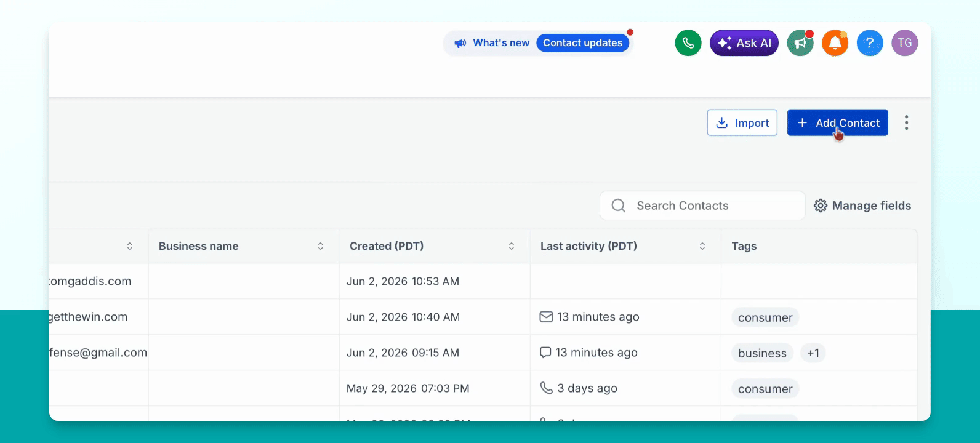Viewport: 980px width, 443px height.
Task: Open the three-dot more options menu
Action: [906, 122]
